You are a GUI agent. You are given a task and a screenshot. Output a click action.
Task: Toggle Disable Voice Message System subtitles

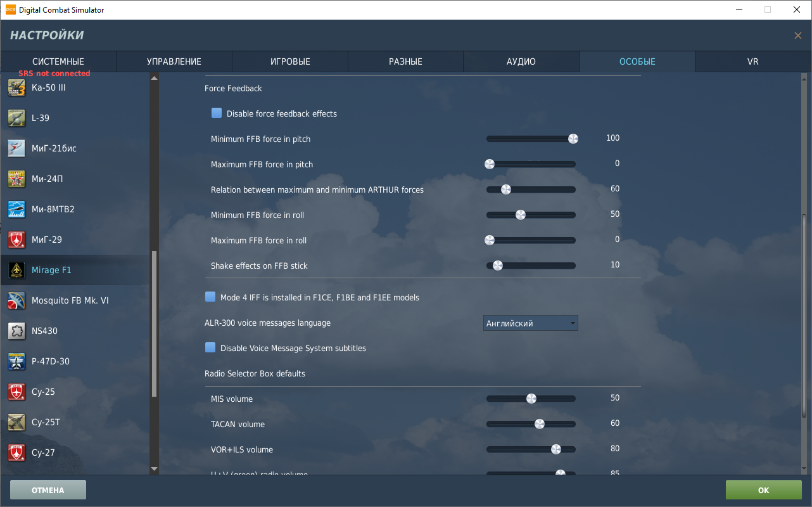tap(210, 347)
